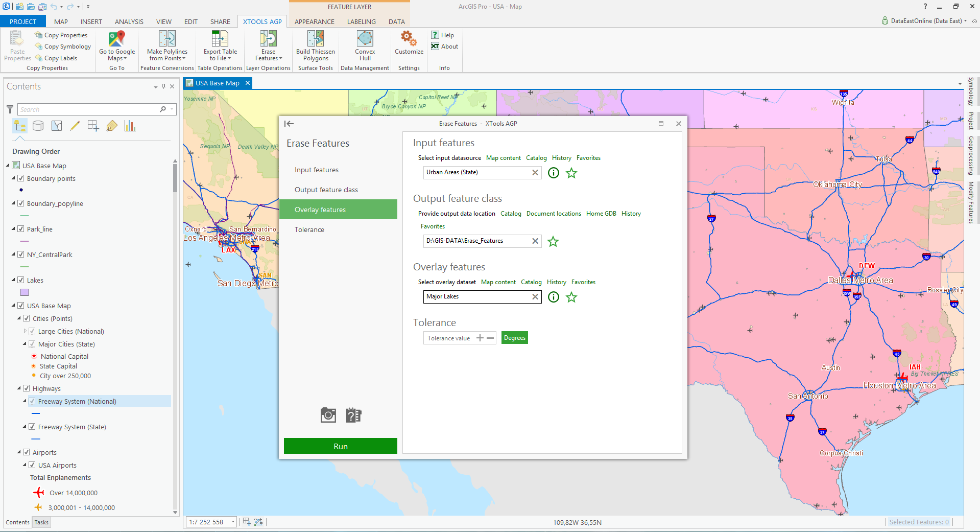Open the Contents search dropdown arrow
Screen dimensions: 980x532
point(172,109)
